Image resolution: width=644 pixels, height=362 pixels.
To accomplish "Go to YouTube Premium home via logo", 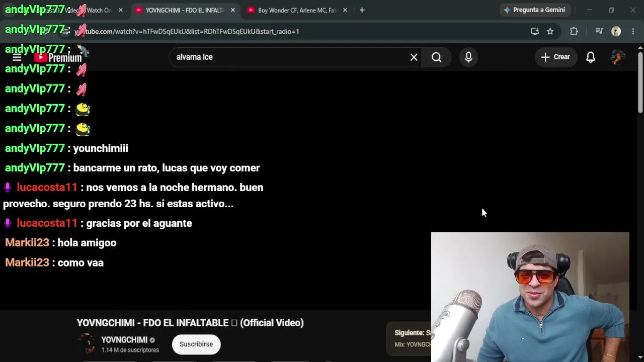I will 58,57.
